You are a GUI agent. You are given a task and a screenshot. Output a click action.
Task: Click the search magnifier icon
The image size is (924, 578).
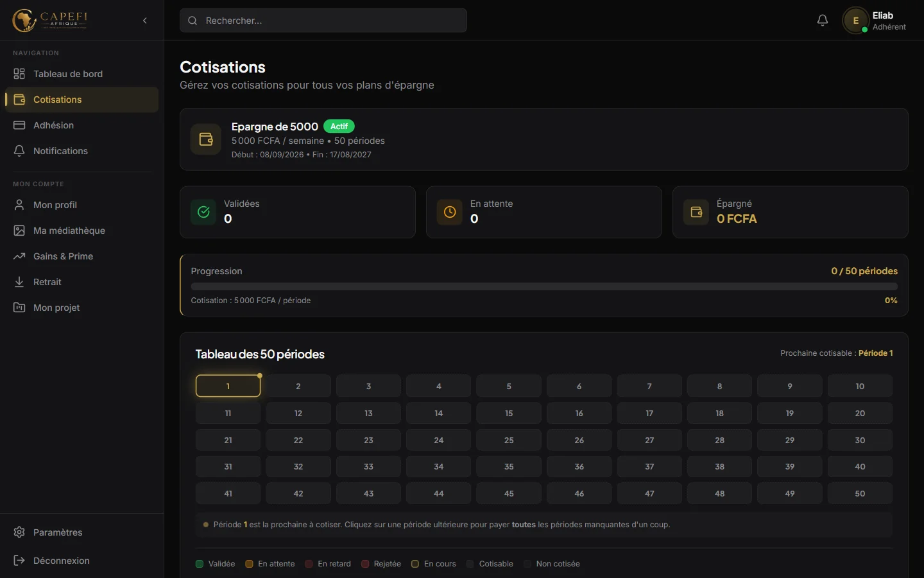(193, 21)
